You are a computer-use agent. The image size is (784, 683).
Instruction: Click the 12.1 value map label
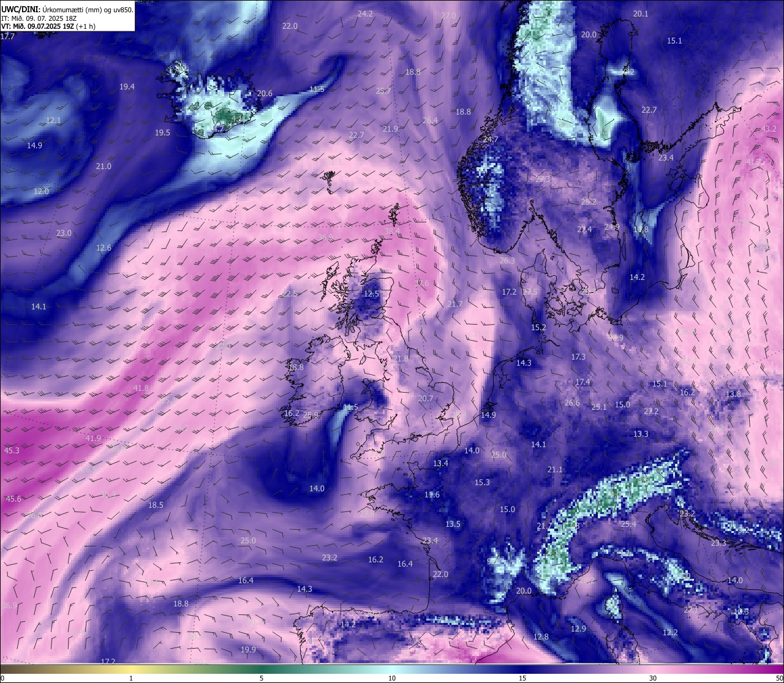pyautogui.click(x=53, y=121)
